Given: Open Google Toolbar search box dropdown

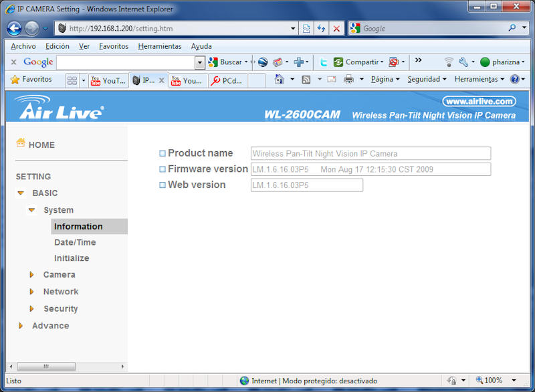Looking at the screenshot, I should 199,62.
